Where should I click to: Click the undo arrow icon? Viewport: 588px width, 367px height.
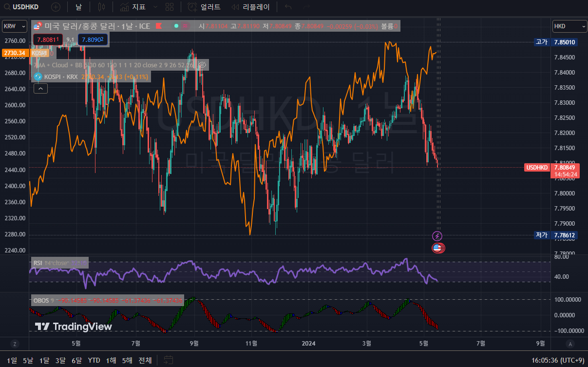point(288,7)
